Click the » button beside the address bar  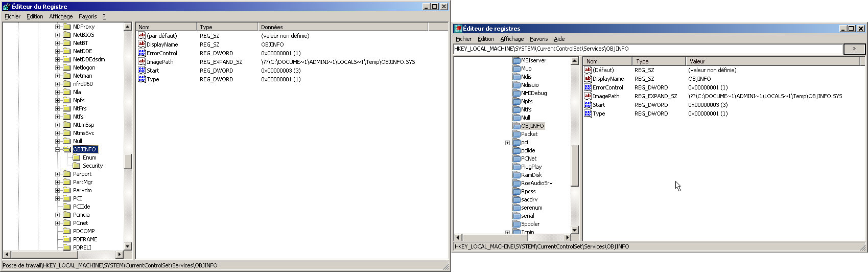(854, 49)
